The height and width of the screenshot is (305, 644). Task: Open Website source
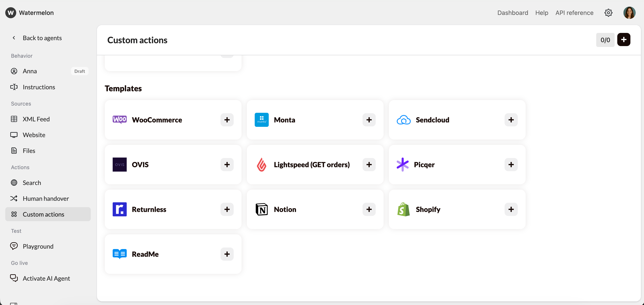(48, 135)
